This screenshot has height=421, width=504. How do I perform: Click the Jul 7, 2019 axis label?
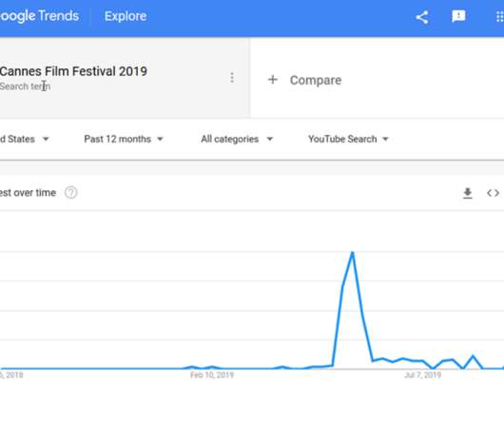coord(422,375)
